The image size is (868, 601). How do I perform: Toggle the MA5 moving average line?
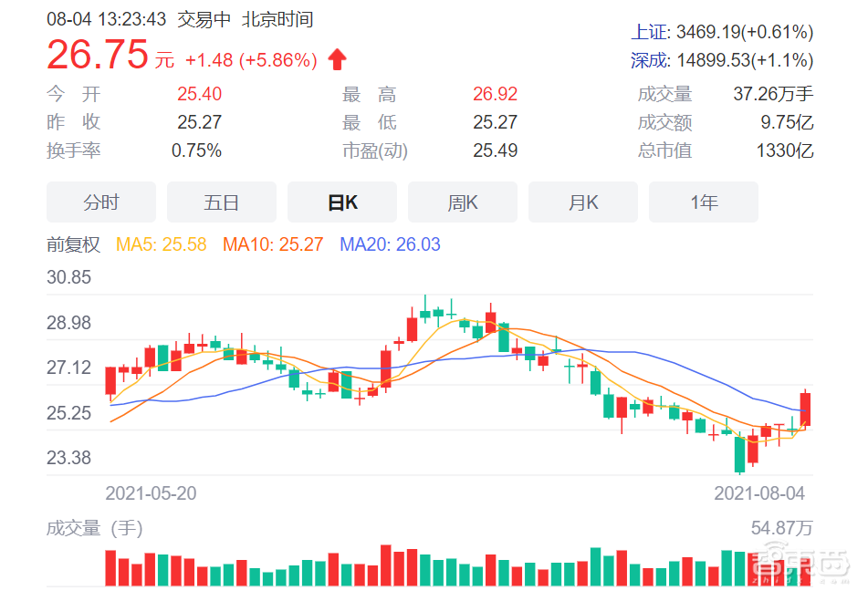[x=162, y=245]
